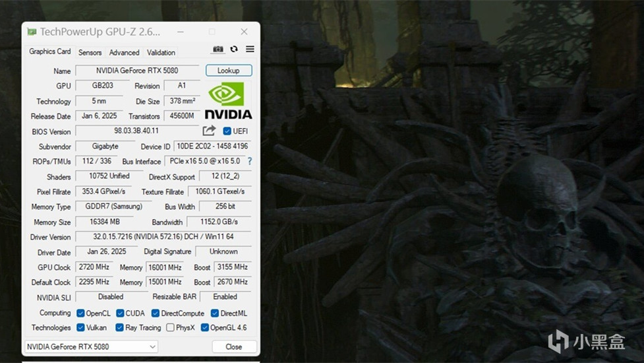Screen dimensions: 644x363
Task: Click the NVIDIA SLI value Disabled
Action: (x=111, y=297)
